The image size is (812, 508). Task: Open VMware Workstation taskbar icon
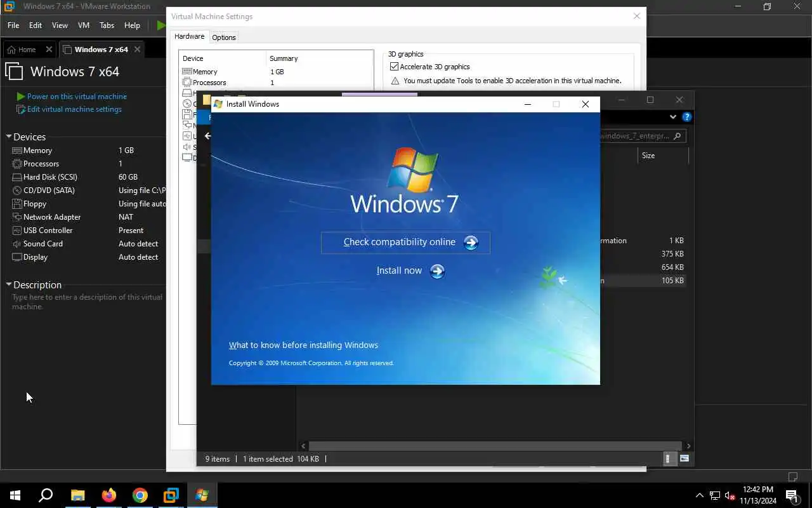coord(171,495)
